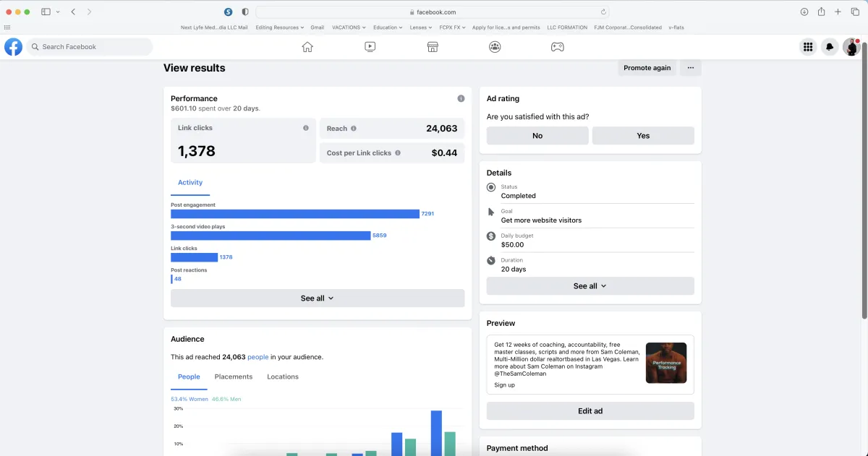
Task: Open the VACATIONS bookmarks folder dropdown
Action: 349,27
